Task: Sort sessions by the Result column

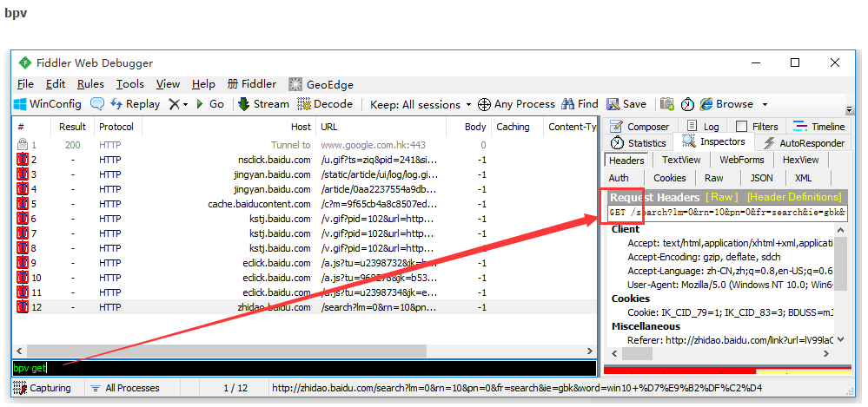Action: tap(72, 127)
